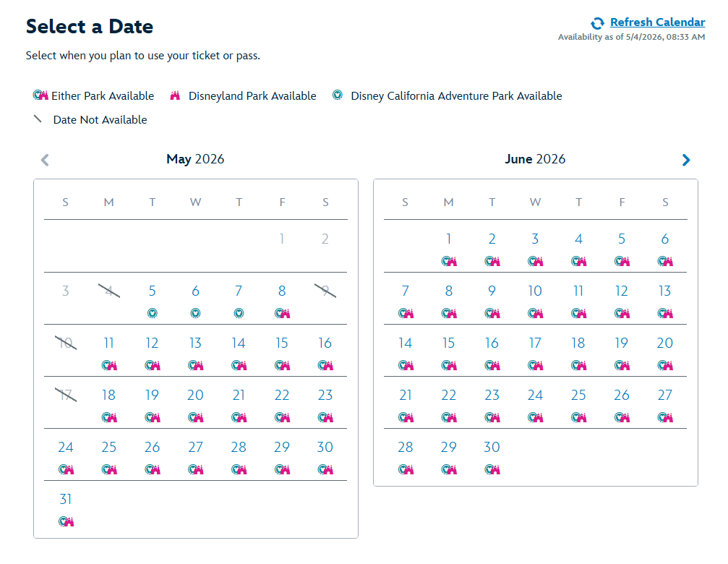Choose May 31 on the calendar
The width and height of the screenshot is (728, 564).
point(66,499)
